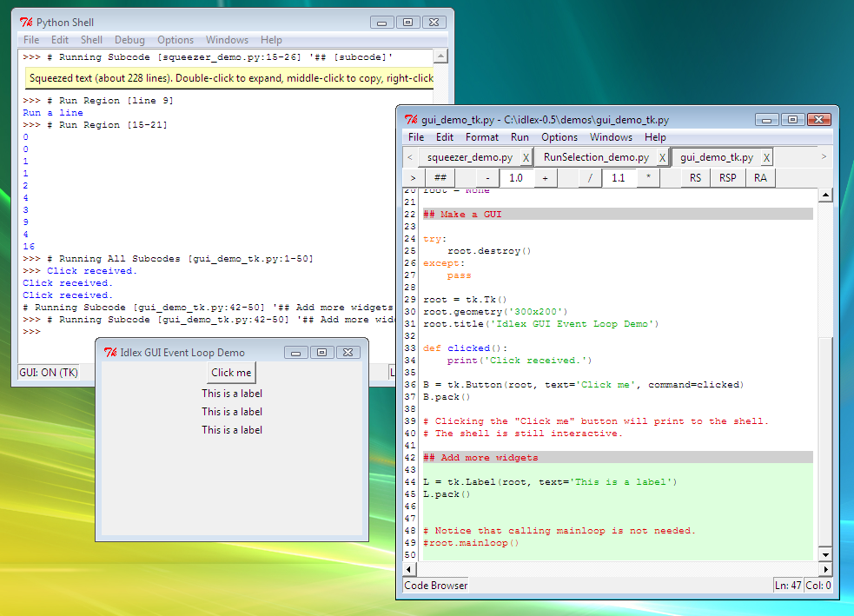This screenshot has width=854, height=616.
Task: Click the asterisk button beside 1.1
Action: pos(648,178)
